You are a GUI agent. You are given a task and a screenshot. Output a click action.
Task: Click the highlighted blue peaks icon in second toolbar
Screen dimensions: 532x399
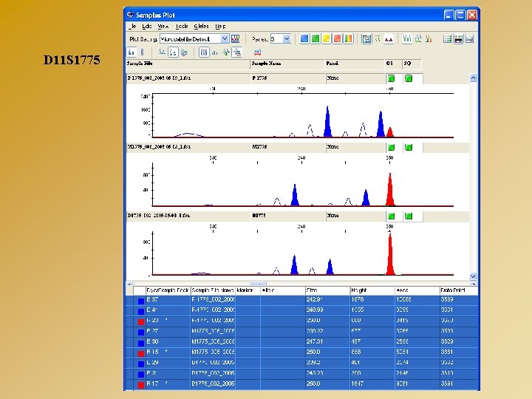pyautogui.click(x=173, y=52)
